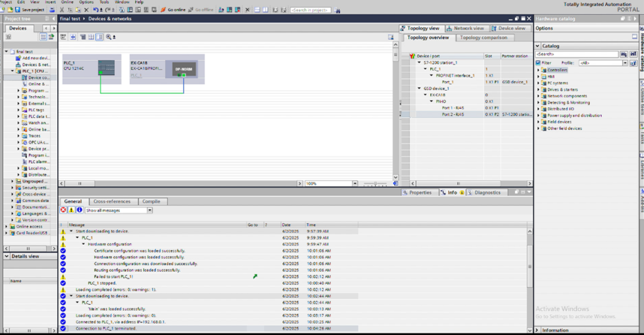Collapse the Details view section
This screenshot has width=644, height=335.
click(x=6, y=256)
